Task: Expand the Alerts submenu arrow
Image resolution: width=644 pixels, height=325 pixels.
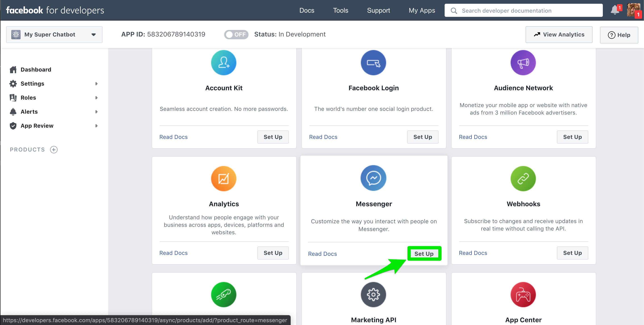Action: tap(96, 112)
